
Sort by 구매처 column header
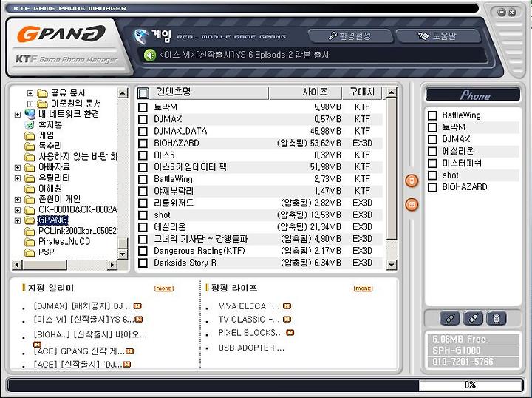(x=362, y=92)
